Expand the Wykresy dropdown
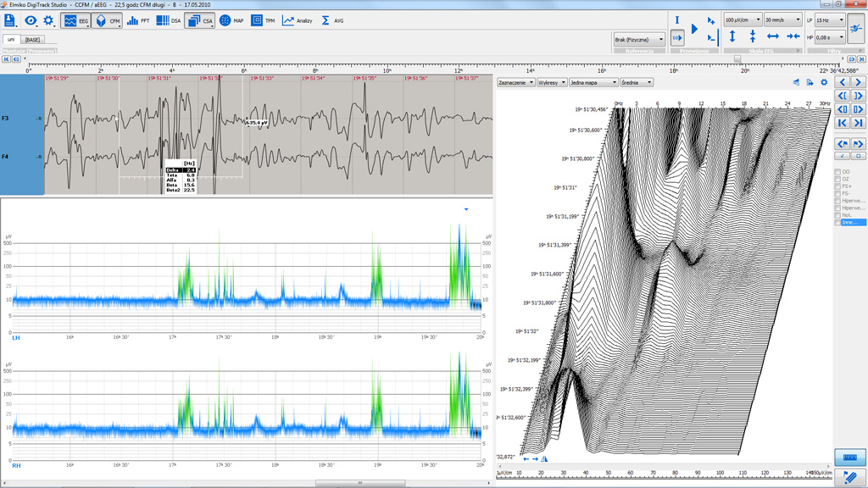This screenshot has width=868, height=488. pyautogui.click(x=552, y=82)
